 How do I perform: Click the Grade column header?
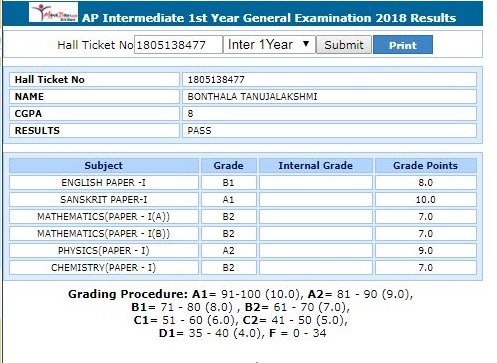click(x=229, y=166)
